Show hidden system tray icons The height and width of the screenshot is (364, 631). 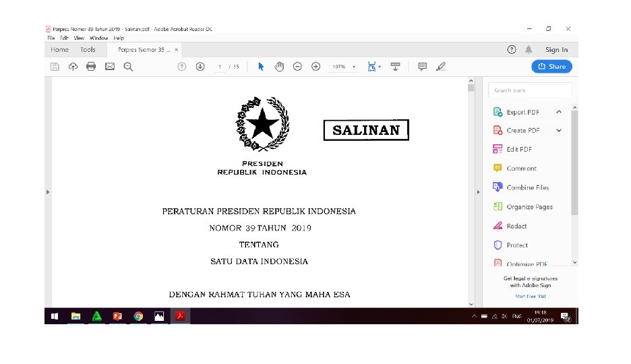click(x=475, y=317)
